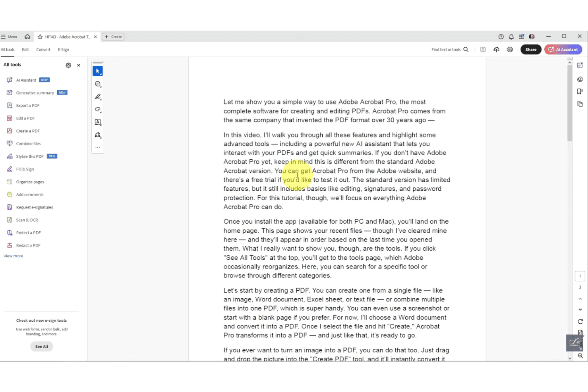Activate the highlighter pen tool
Viewport: 588px width, 392px height.
coord(98,97)
